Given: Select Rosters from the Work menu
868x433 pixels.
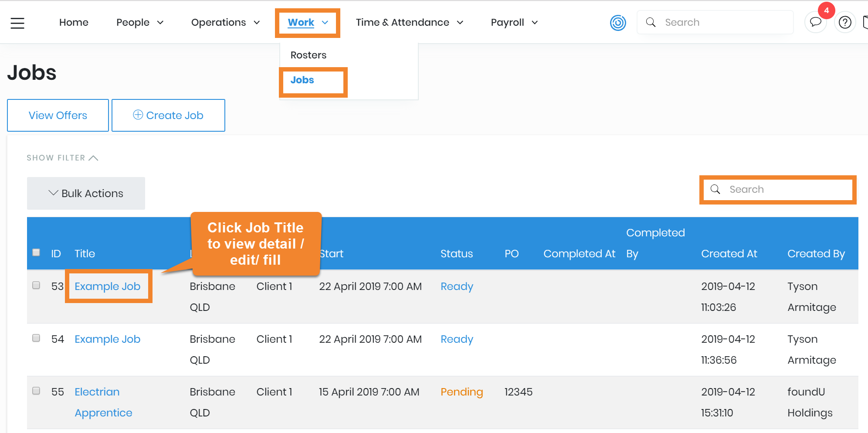Looking at the screenshot, I should click(x=308, y=55).
